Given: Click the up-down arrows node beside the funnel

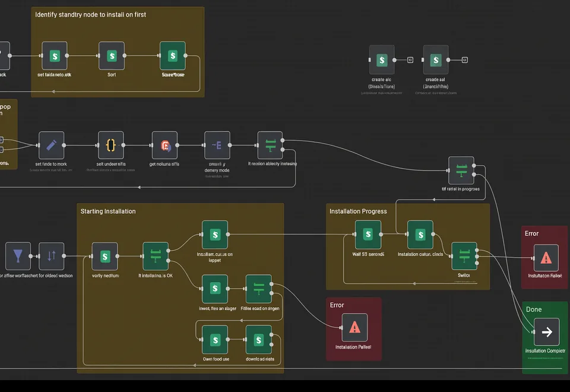Looking at the screenshot, I should point(51,256).
